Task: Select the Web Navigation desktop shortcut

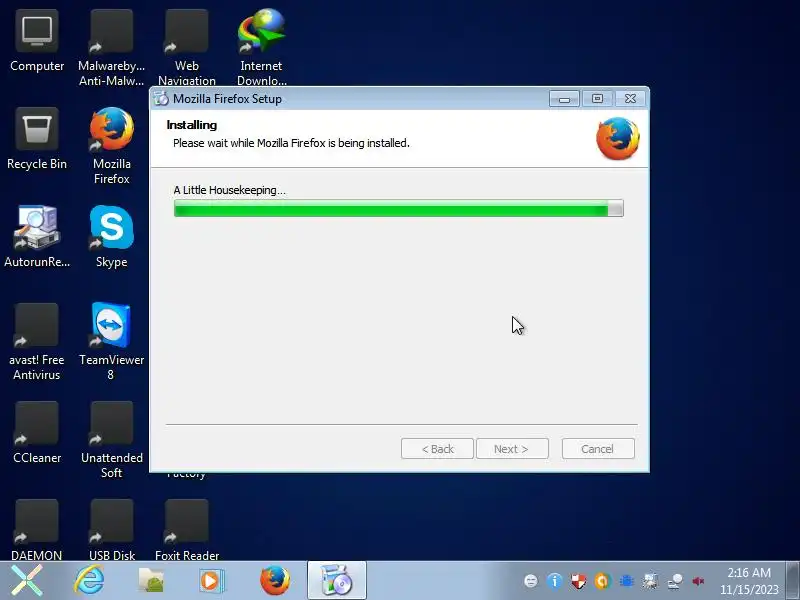Action: pos(187,47)
